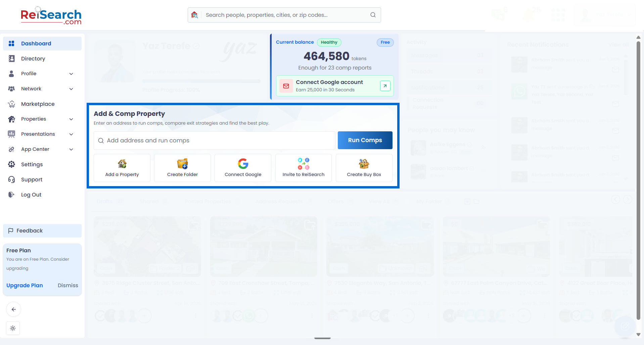Open the Feedback button
Screen dimensions: 644x345
point(42,230)
